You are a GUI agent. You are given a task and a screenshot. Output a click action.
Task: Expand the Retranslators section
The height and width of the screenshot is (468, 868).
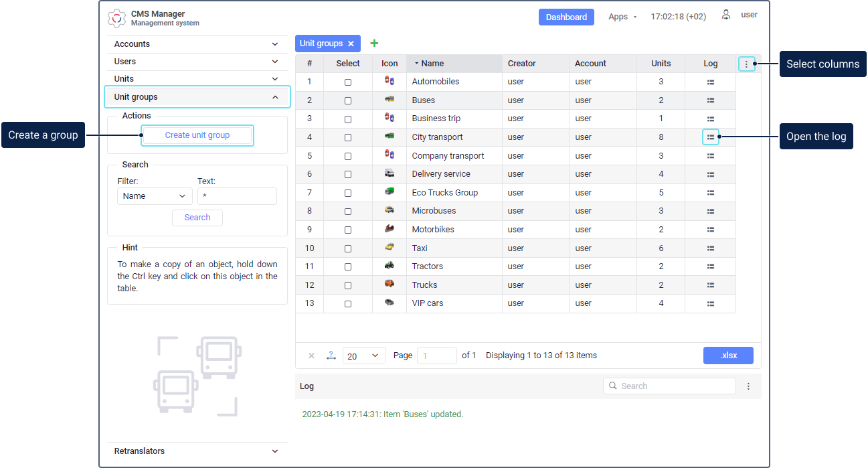197,451
